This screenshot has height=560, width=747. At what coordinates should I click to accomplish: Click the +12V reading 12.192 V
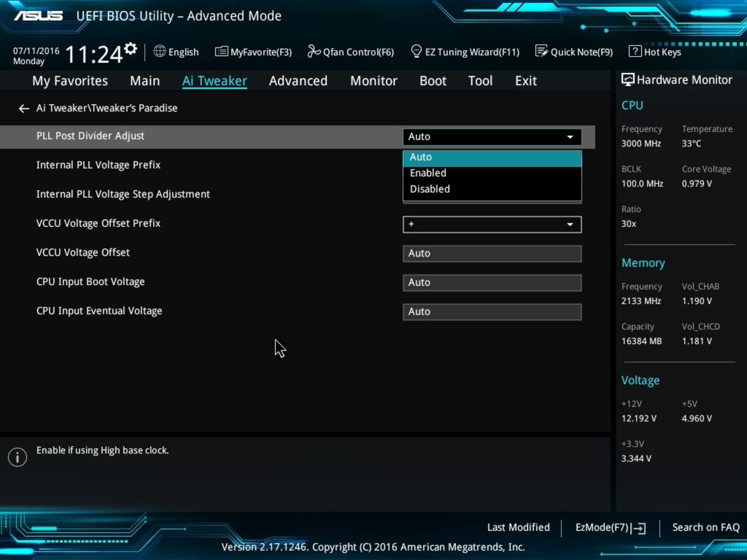coord(639,418)
